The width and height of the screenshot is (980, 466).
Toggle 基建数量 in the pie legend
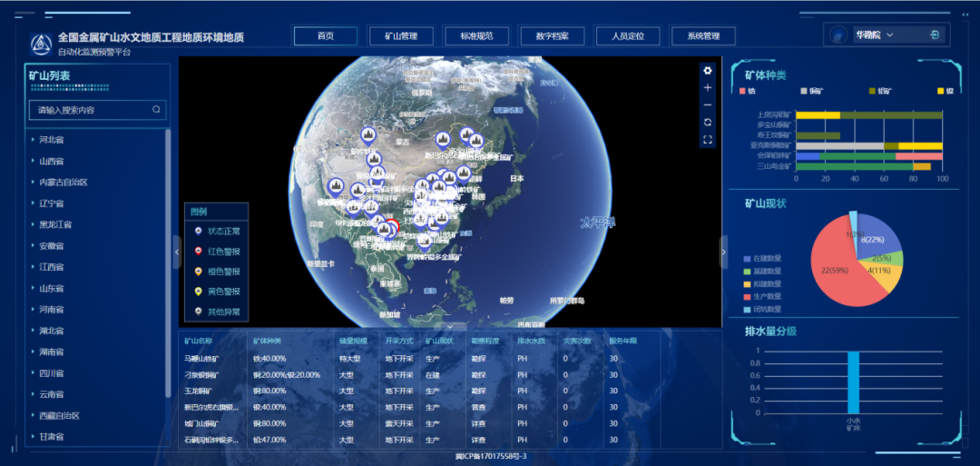[762, 271]
